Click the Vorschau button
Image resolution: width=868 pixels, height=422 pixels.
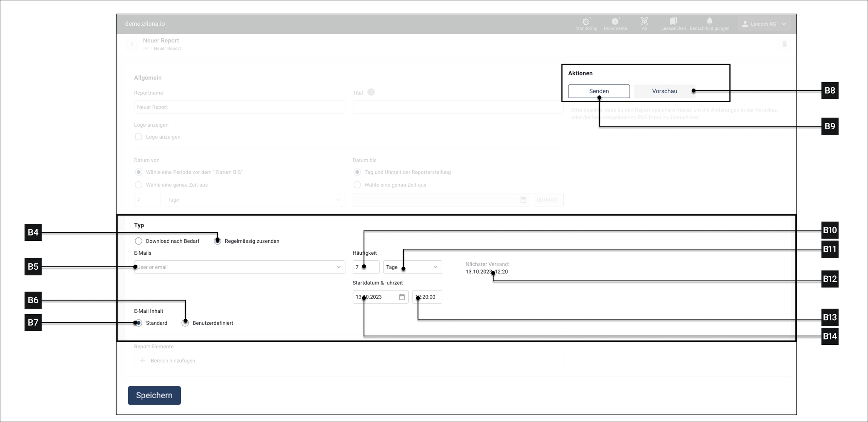click(x=664, y=91)
